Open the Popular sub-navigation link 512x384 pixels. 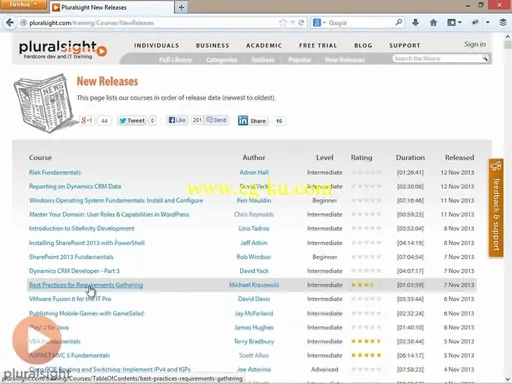pos(300,60)
